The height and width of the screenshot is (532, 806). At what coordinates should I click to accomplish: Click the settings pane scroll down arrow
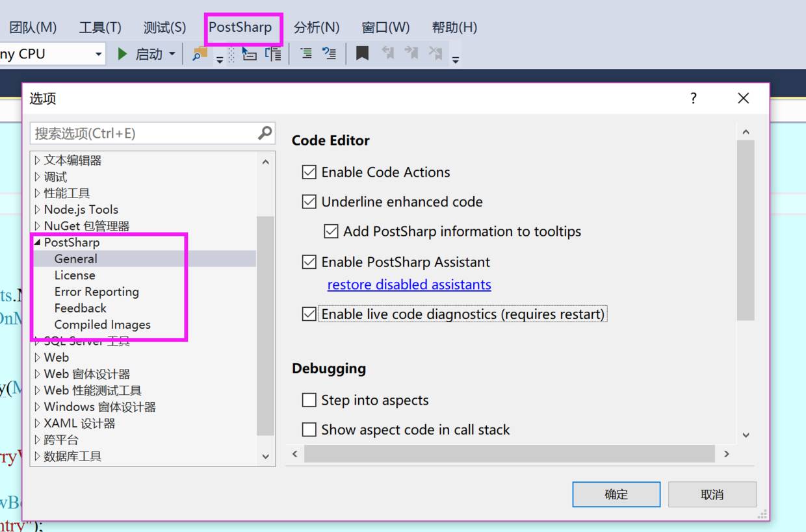(x=746, y=435)
